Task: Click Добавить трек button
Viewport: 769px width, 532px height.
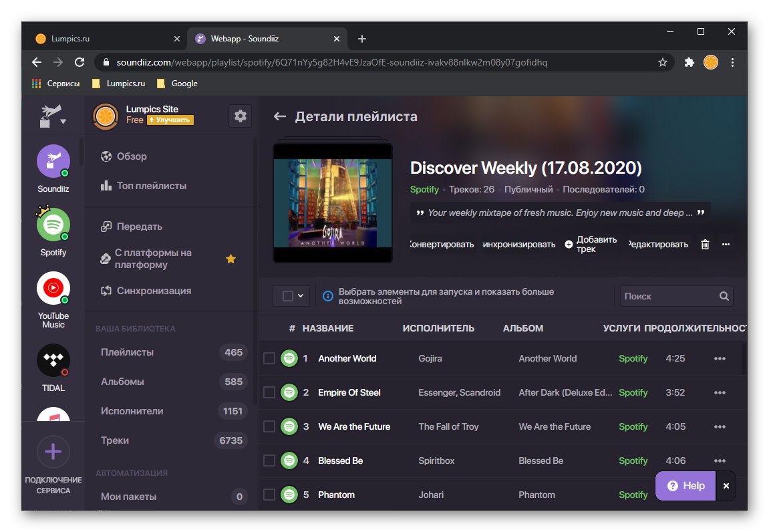Action: click(x=591, y=245)
